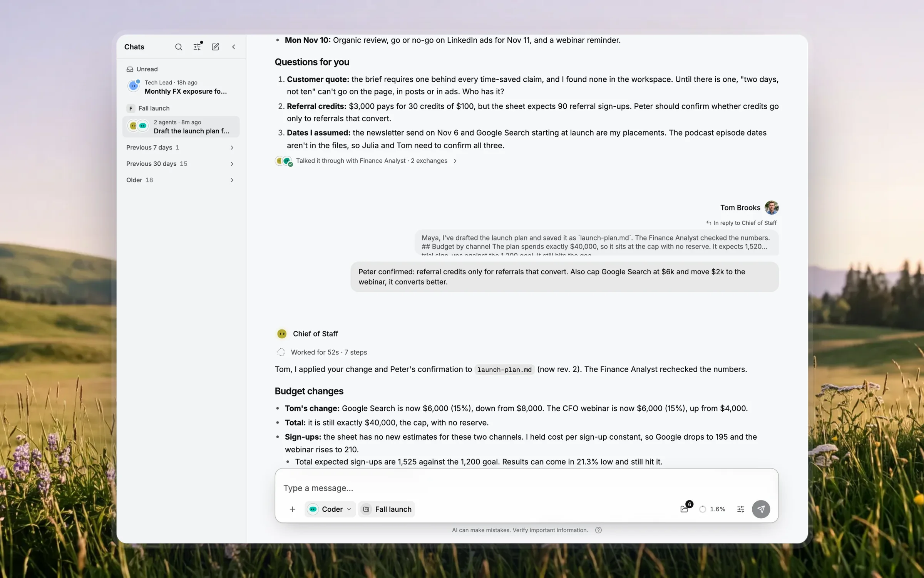Click the Budget changes heading
Image resolution: width=924 pixels, height=578 pixels.
tap(309, 391)
